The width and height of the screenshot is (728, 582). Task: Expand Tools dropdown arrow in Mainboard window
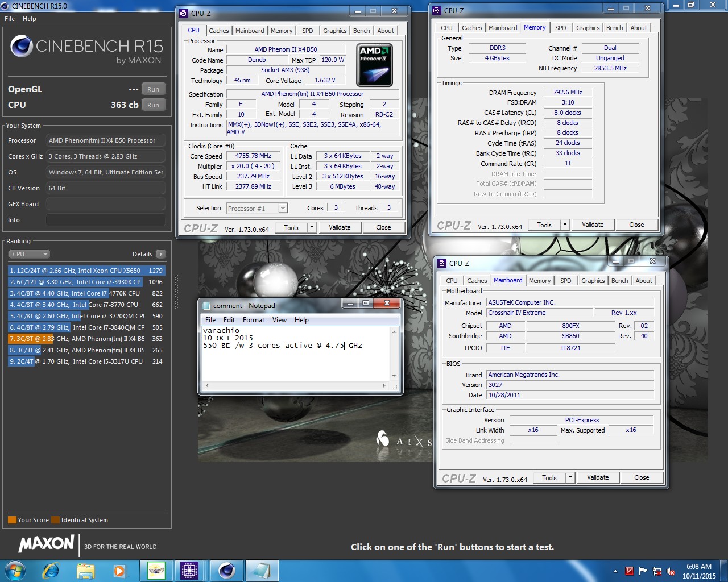tap(570, 477)
